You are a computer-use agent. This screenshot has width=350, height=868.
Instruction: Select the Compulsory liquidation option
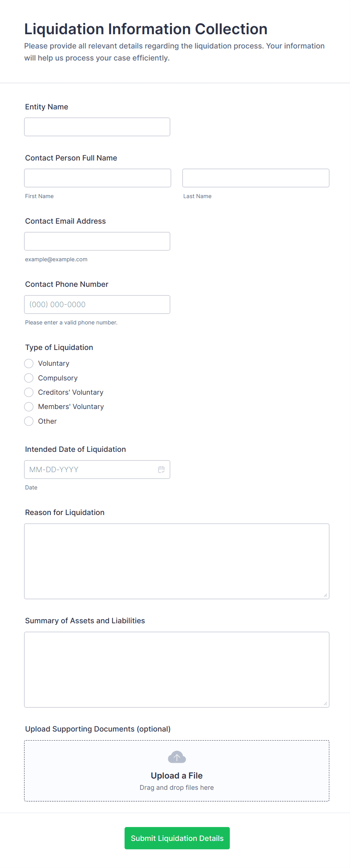coord(29,378)
